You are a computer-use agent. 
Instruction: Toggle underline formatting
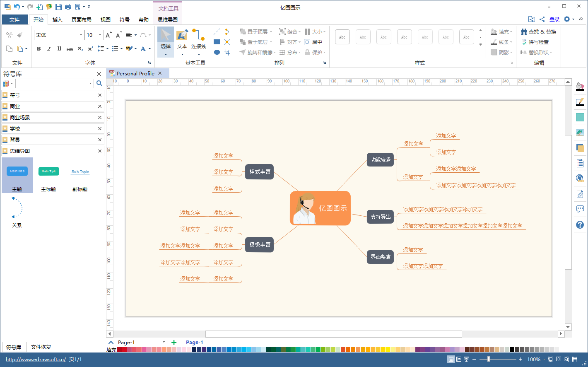click(x=59, y=48)
